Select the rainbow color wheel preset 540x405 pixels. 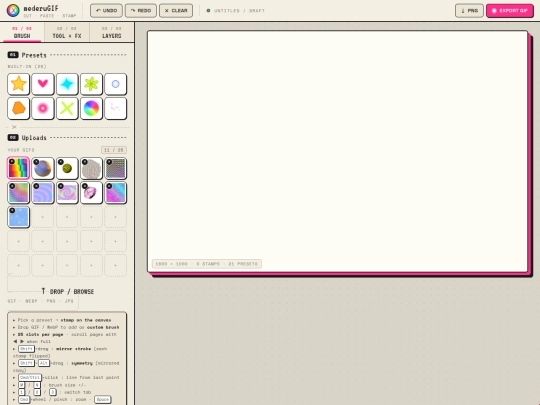pyautogui.click(x=91, y=108)
